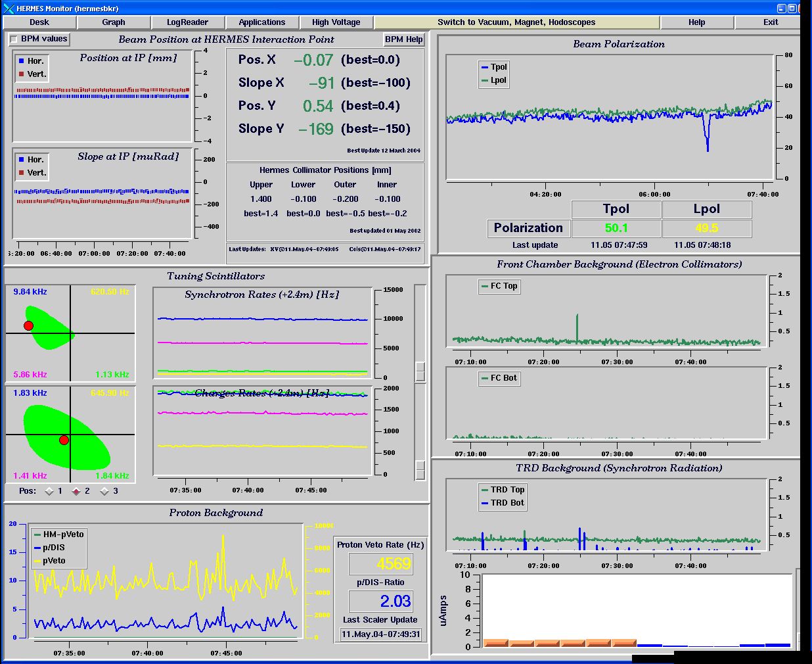Open the Applications menu
The image size is (812, 664).
coord(261,22)
